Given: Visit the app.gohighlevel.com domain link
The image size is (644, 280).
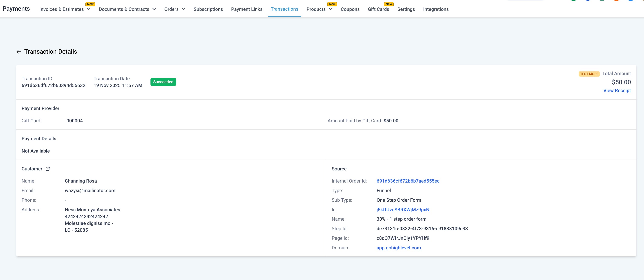Looking at the screenshot, I should [399, 248].
